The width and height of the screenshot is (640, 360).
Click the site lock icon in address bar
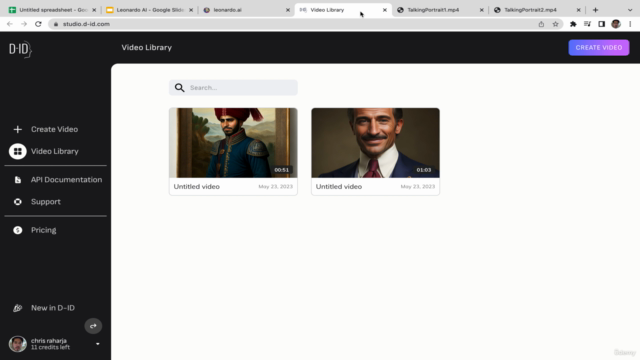[x=56, y=24]
